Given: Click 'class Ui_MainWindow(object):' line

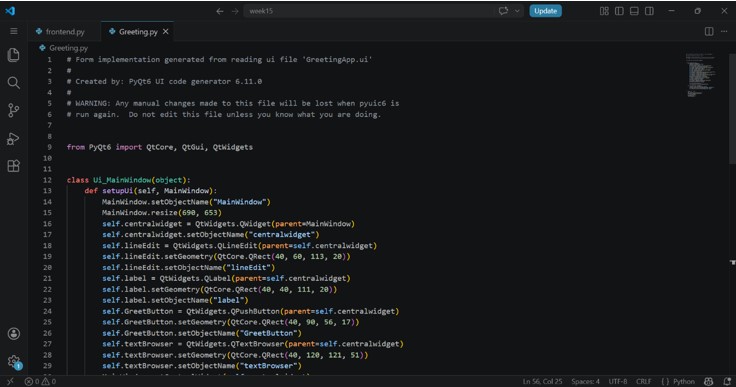Looking at the screenshot, I should pos(129,180).
